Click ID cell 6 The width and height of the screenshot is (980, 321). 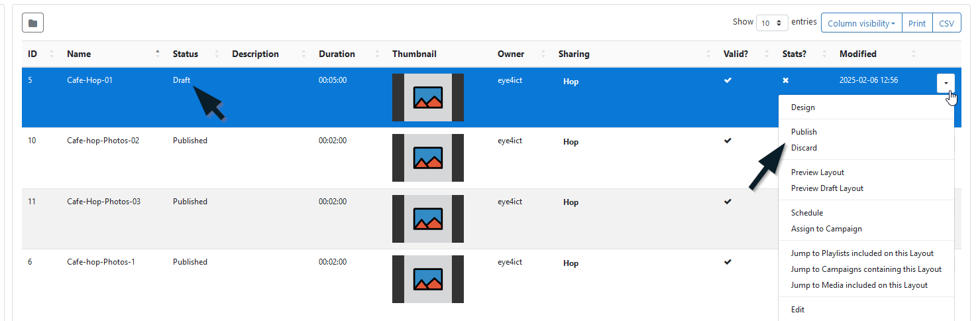30,262
